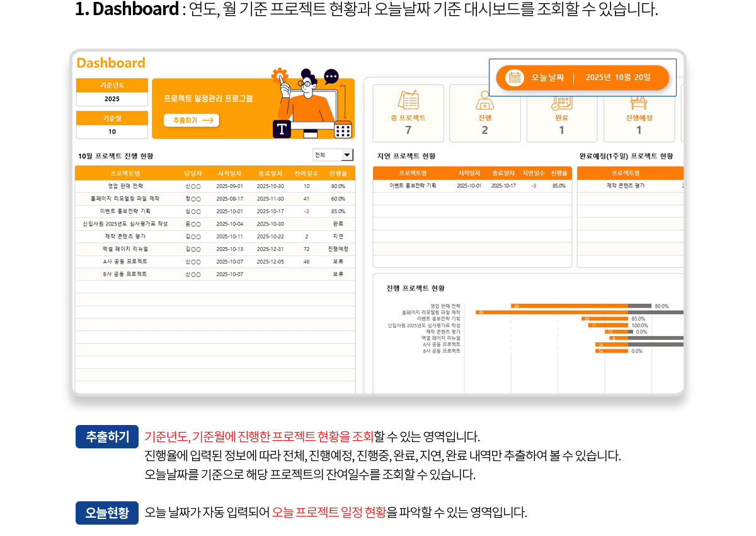756x536 pixels.
Task: Select the B사 공동 프로젝트 row
Action: coord(215,274)
